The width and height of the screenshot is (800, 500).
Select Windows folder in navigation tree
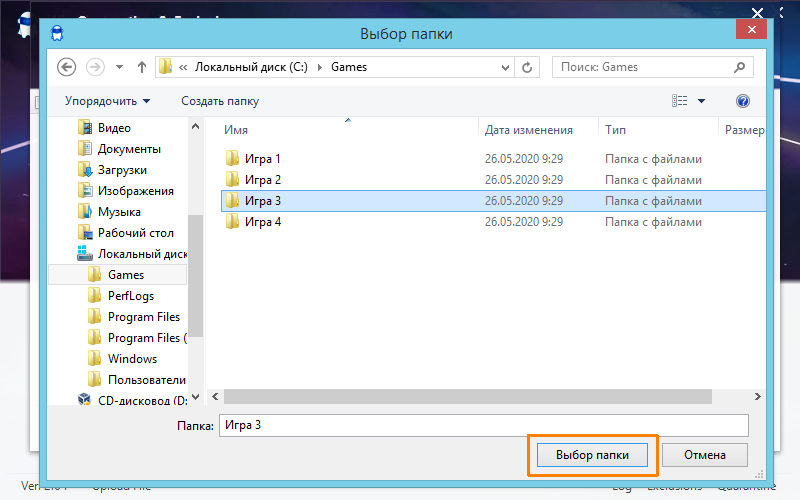point(132,359)
